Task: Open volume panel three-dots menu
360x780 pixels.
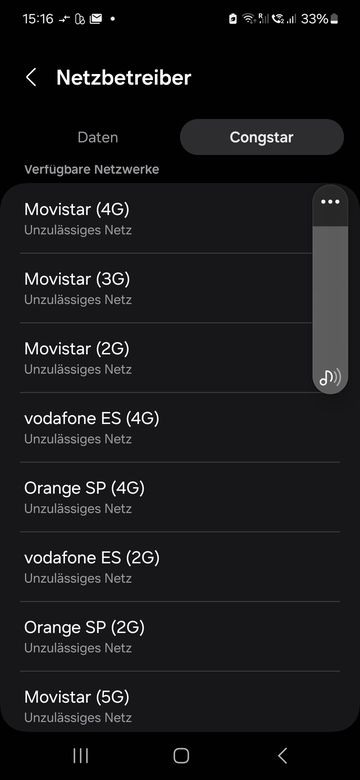Action: point(330,201)
